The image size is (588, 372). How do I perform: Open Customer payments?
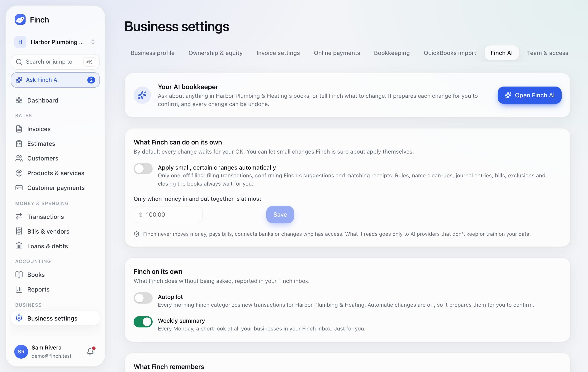pyautogui.click(x=55, y=188)
